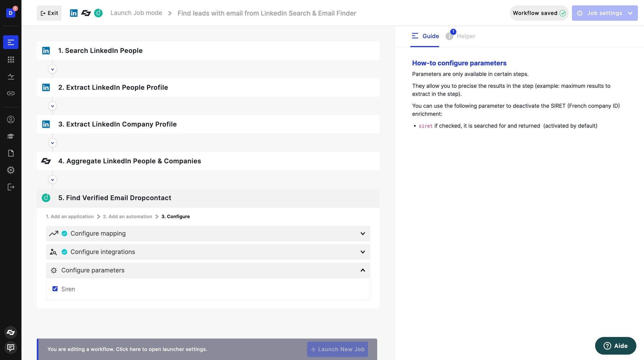This screenshot has width=644, height=360.
Task: Click the logout sidebar icon
Action: click(x=11, y=187)
